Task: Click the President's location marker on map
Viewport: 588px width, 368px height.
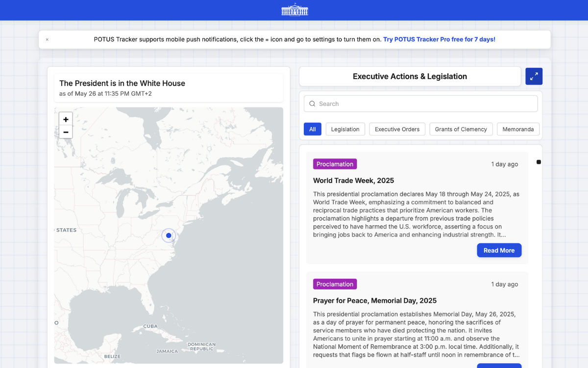Action: click(x=169, y=236)
